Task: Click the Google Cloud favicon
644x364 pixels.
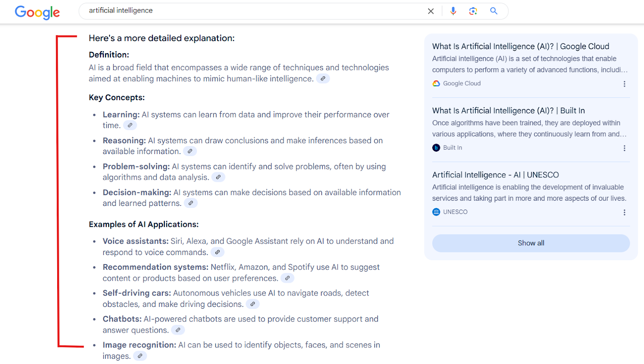Action: coord(436,83)
